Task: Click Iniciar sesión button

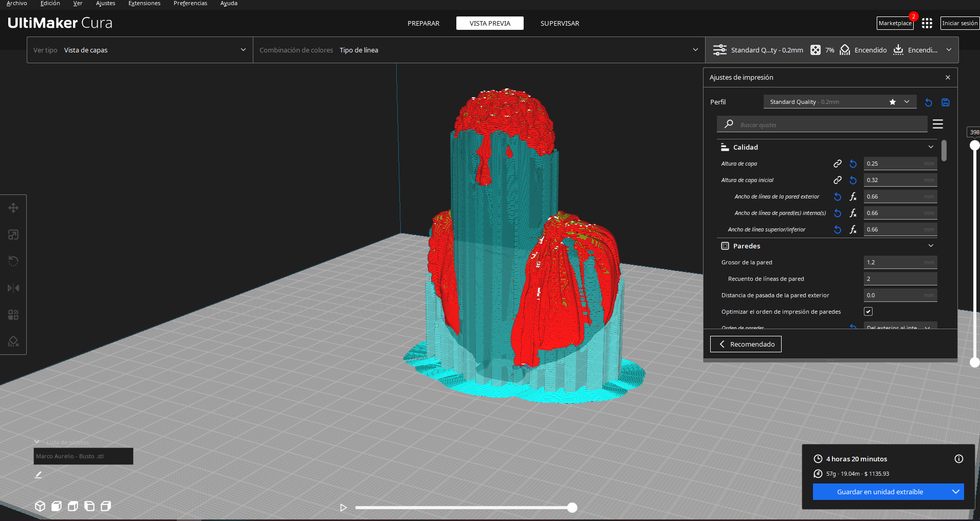Action: tap(960, 23)
